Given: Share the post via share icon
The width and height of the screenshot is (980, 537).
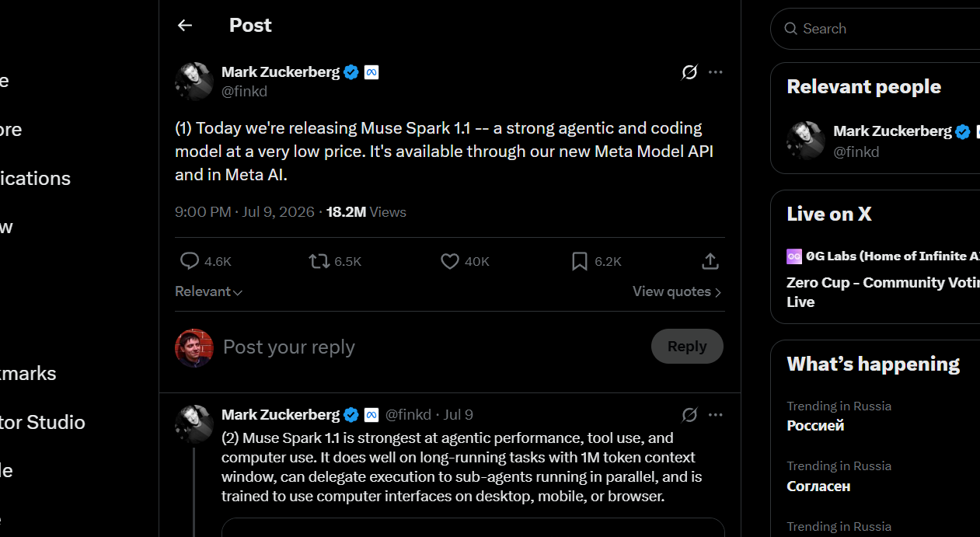Looking at the screenshot, I should click(x=710, y=261).
